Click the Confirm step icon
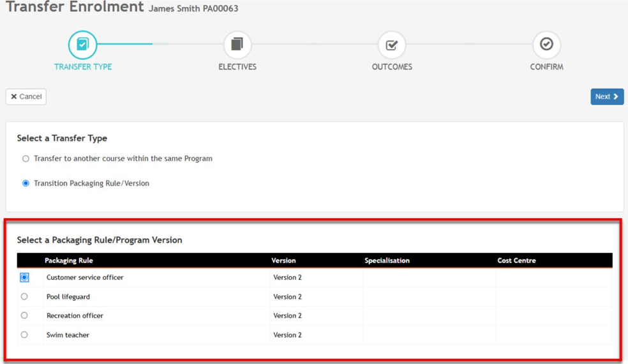 tap(546, 45)
